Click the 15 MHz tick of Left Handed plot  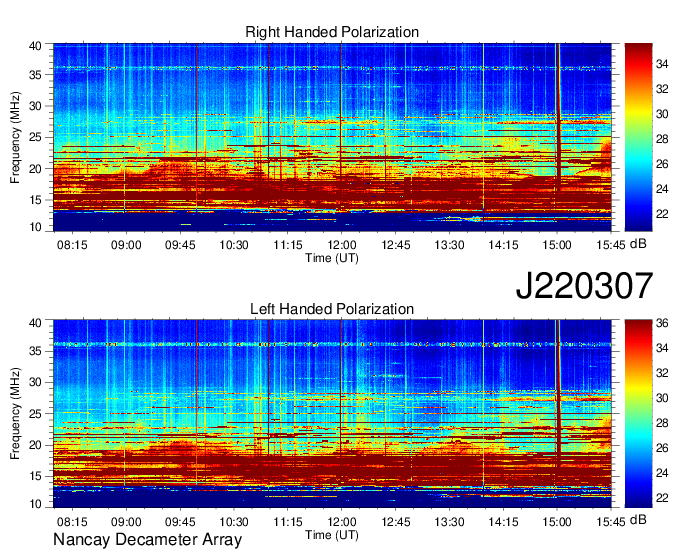[x=35, y=476]
